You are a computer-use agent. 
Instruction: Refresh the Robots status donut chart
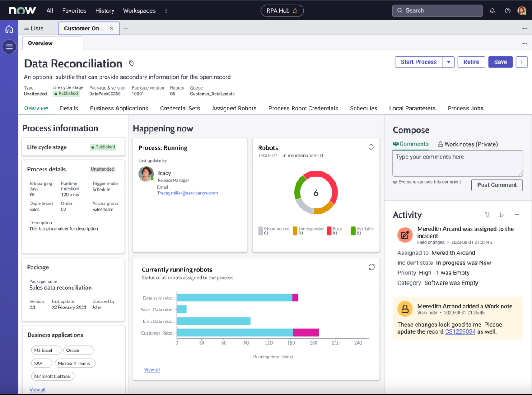pos(371,147)
